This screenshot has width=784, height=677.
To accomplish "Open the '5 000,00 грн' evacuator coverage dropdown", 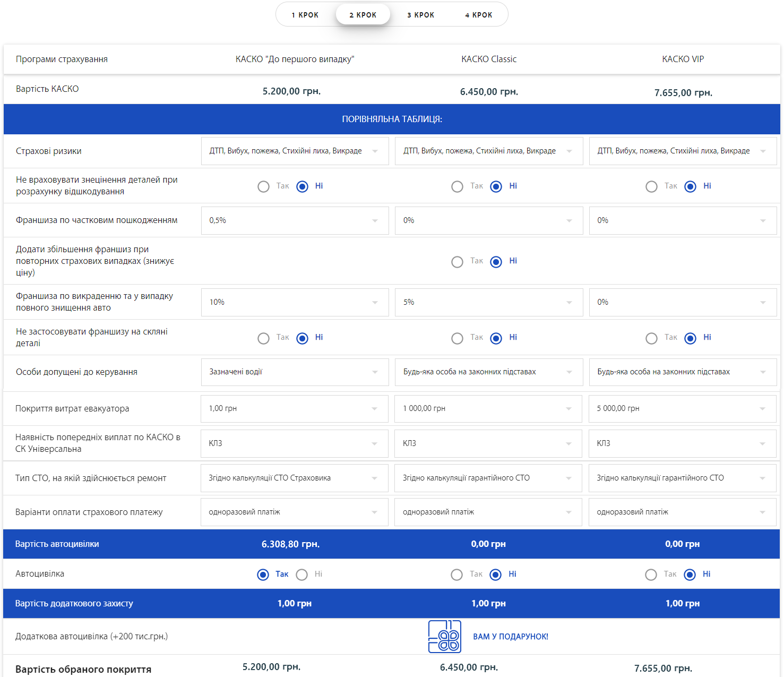I will (x=682, y=409).
